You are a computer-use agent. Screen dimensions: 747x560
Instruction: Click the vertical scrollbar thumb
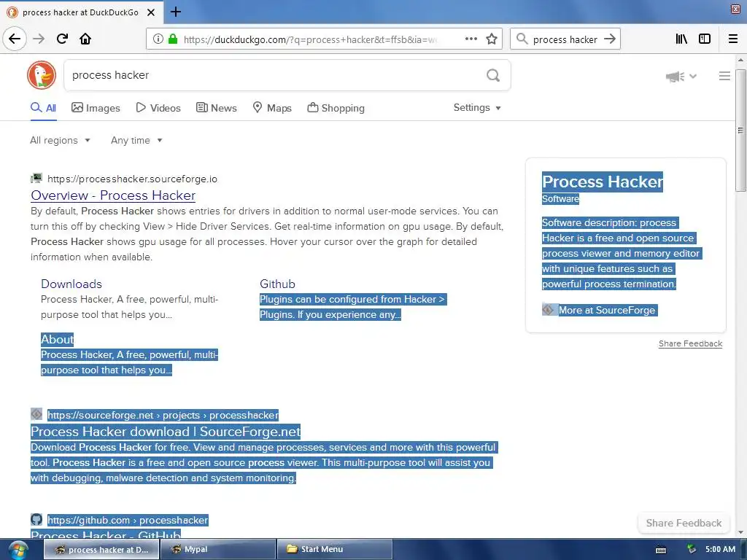click(740, 130)
